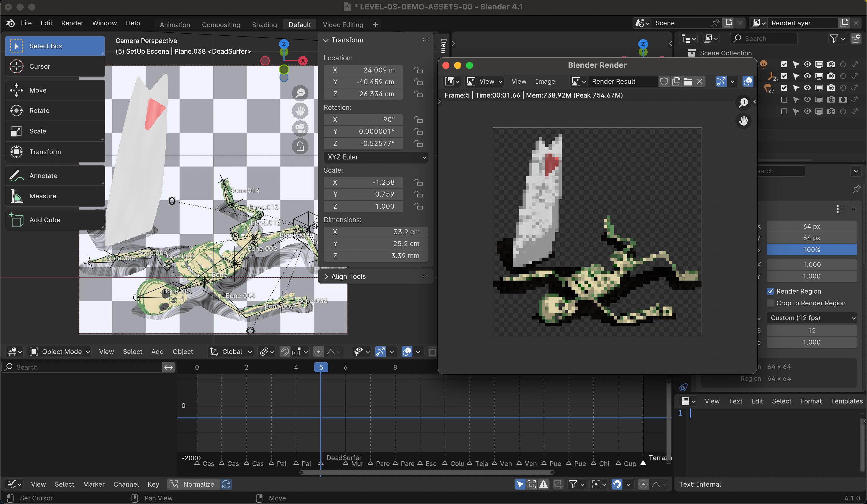Open the Custom (12 fps) frame rate dropdown
The image size is (867, 504).
coord(812,318)
